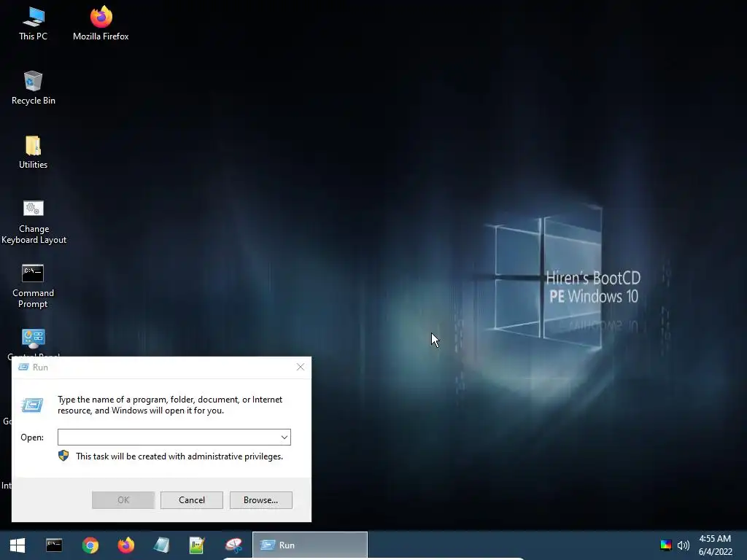Launch Mozilla Firefox from desktop
The height and width of the screenshot is (560, 747).
click(x=101, y=23)
